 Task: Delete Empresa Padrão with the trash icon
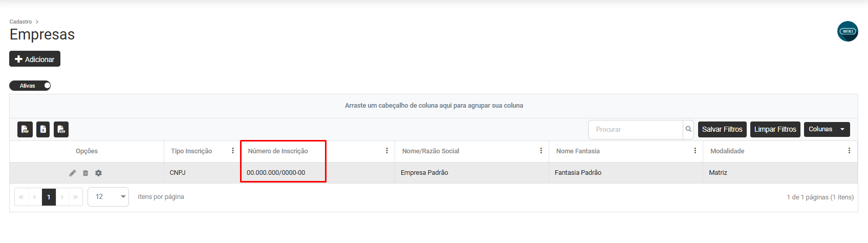pyautogui.click(x=85, y=173)
